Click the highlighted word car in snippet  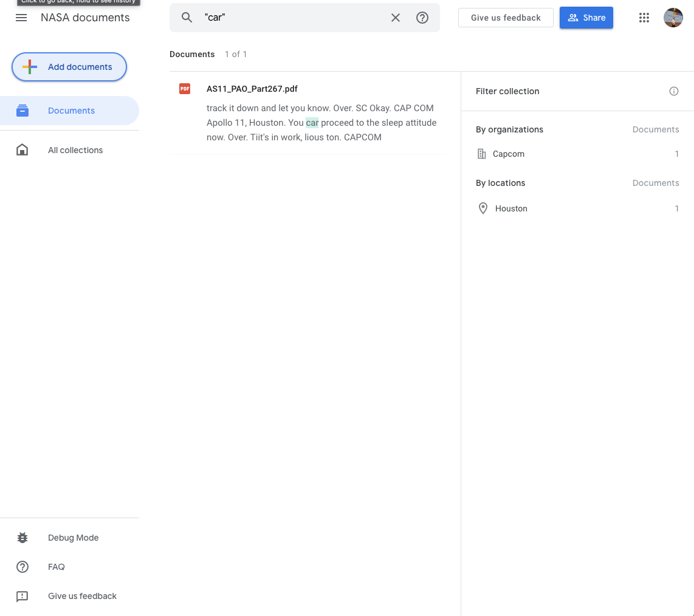[x=312, y=123]
